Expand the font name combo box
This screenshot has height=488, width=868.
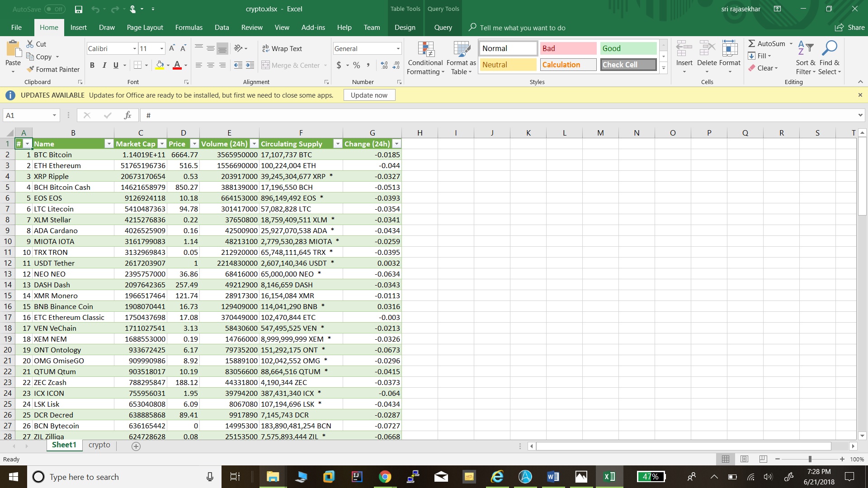[x=134, y=48]
